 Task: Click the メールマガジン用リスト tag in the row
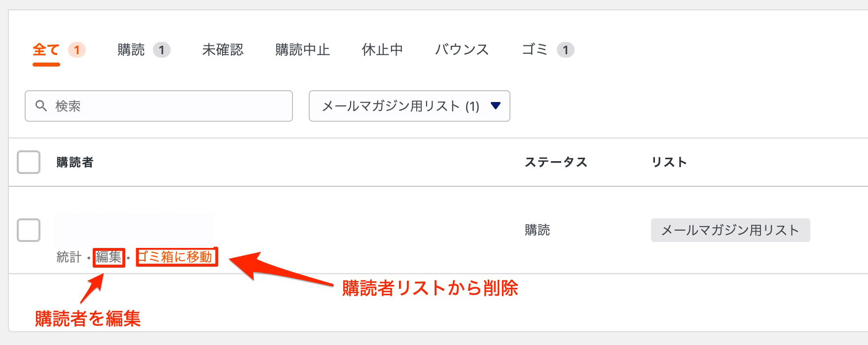click(x=730, y=230)
